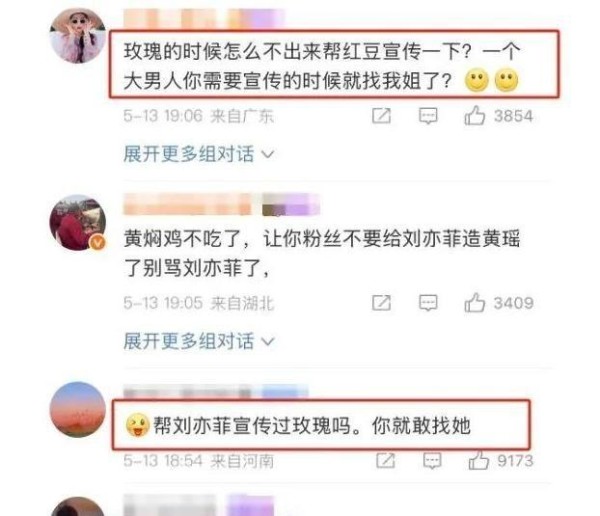Open the blurred username above the 黄焖鸡 comment
This screenshot has height=516, width=600.
coord(221,204)
